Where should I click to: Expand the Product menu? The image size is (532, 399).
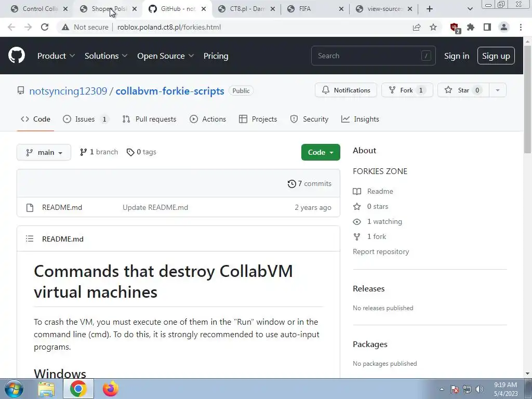coord(56,56)
